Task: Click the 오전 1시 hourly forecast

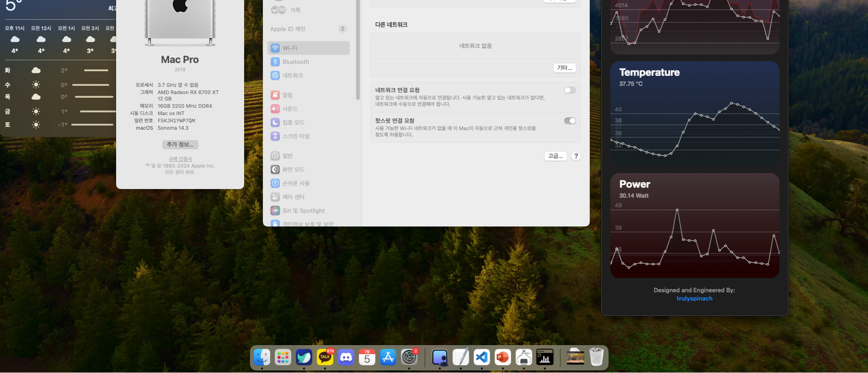Action: point(66,39)
